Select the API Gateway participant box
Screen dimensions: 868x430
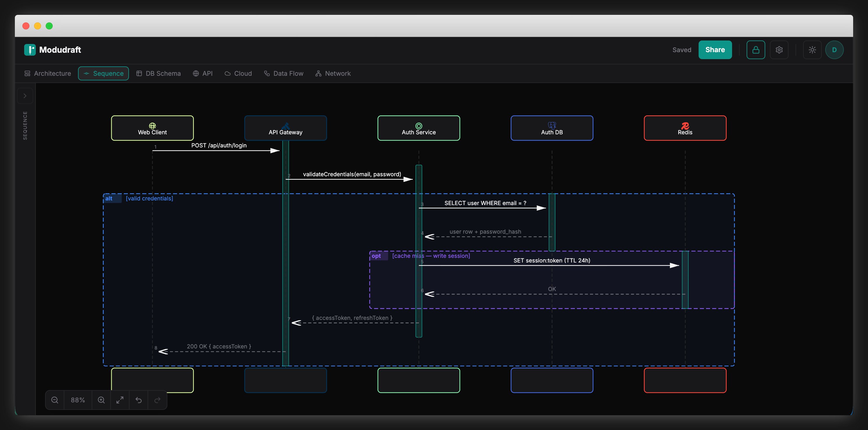click(285, 128)
